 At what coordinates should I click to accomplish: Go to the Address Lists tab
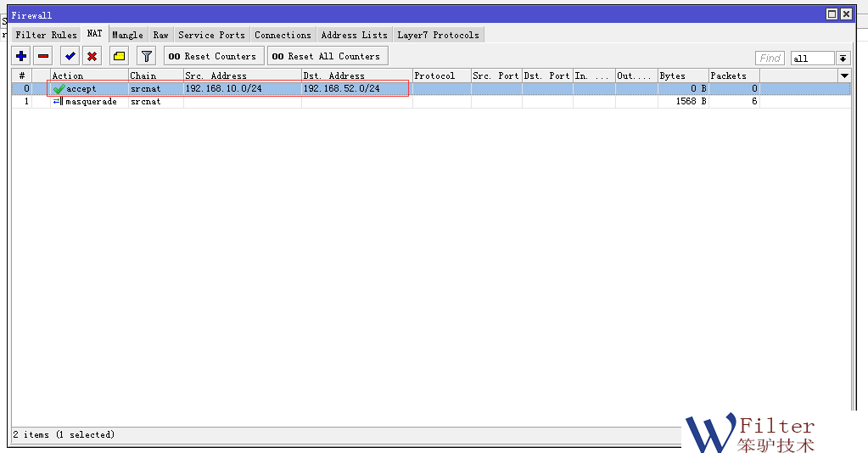(x=354, y=35)
